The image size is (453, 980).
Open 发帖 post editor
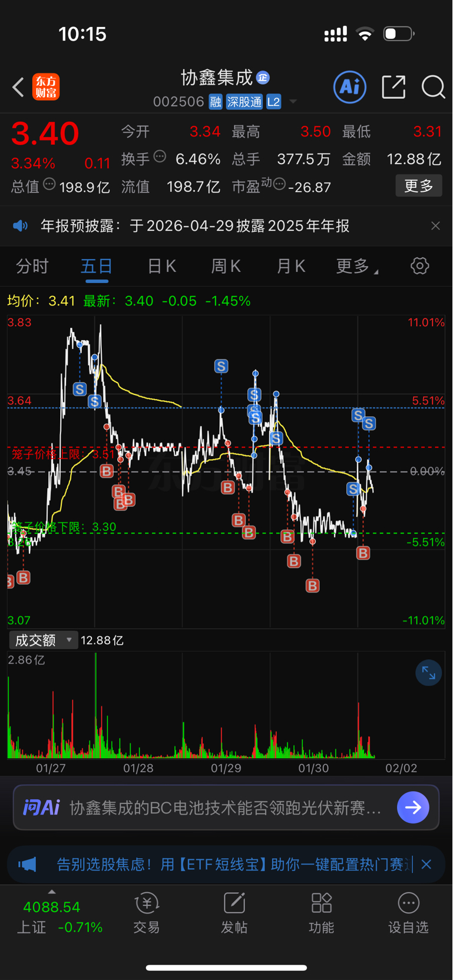234,913
